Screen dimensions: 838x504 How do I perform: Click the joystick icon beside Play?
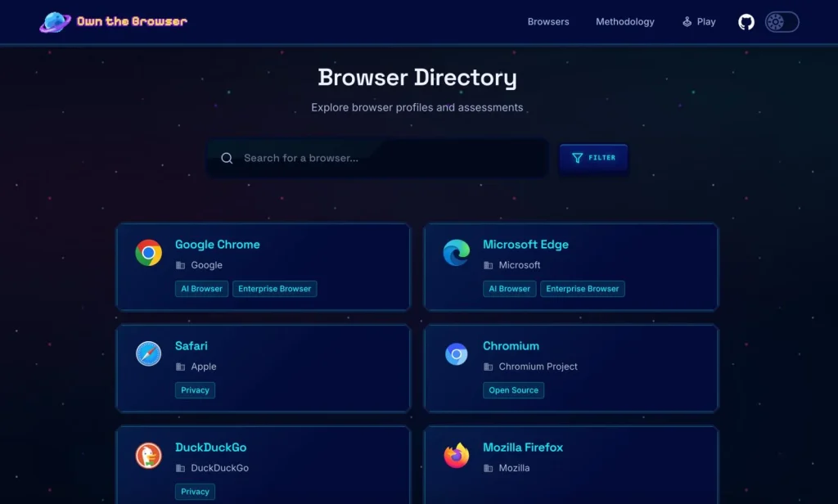687,22
